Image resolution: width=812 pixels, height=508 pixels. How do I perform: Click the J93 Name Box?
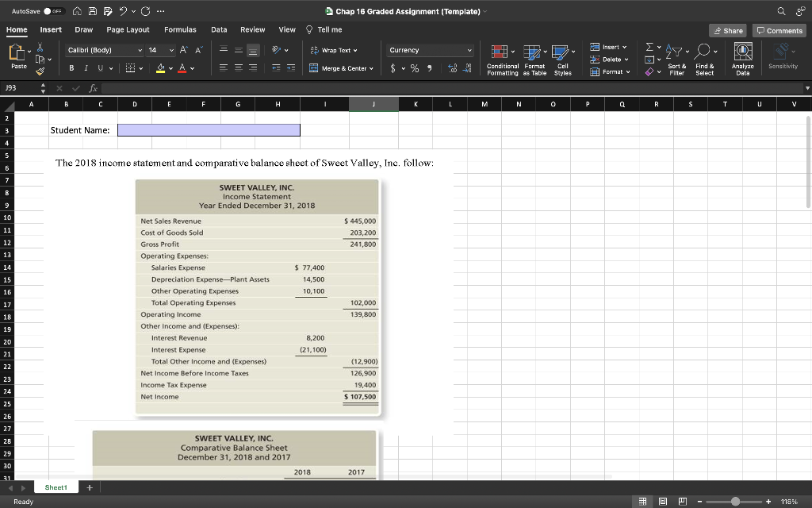coord(21,88)
